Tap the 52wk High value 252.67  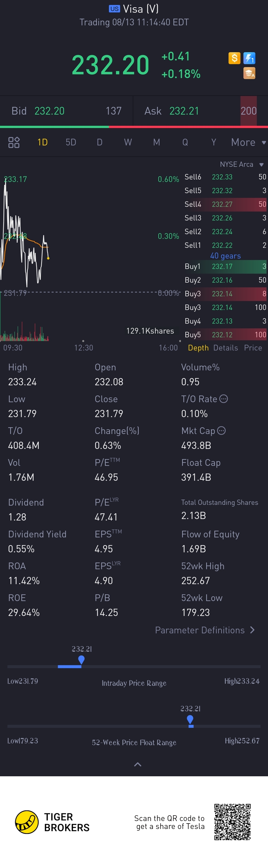pos(195,580)
